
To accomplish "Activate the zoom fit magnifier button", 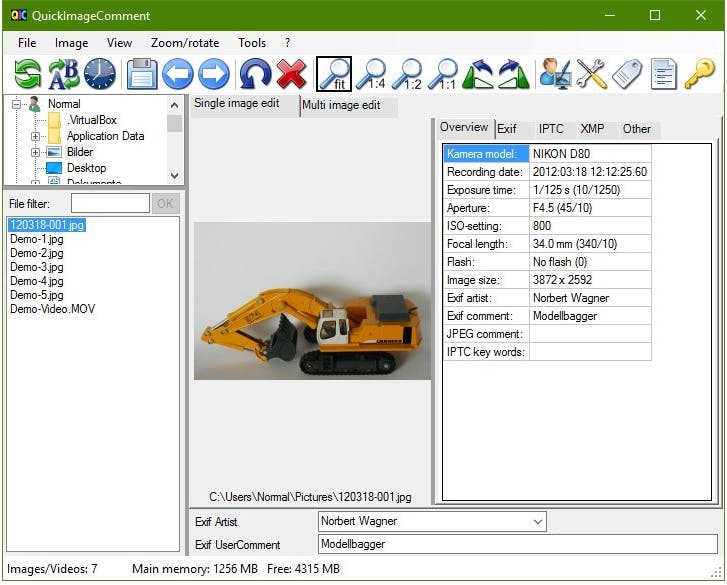I will [334, 73].
